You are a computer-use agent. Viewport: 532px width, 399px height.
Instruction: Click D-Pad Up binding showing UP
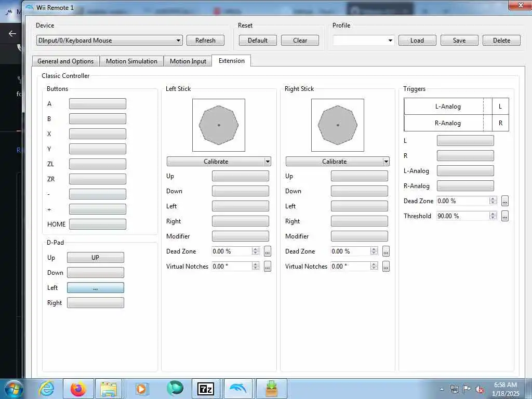pyautogui.click(x=96, y=258)
